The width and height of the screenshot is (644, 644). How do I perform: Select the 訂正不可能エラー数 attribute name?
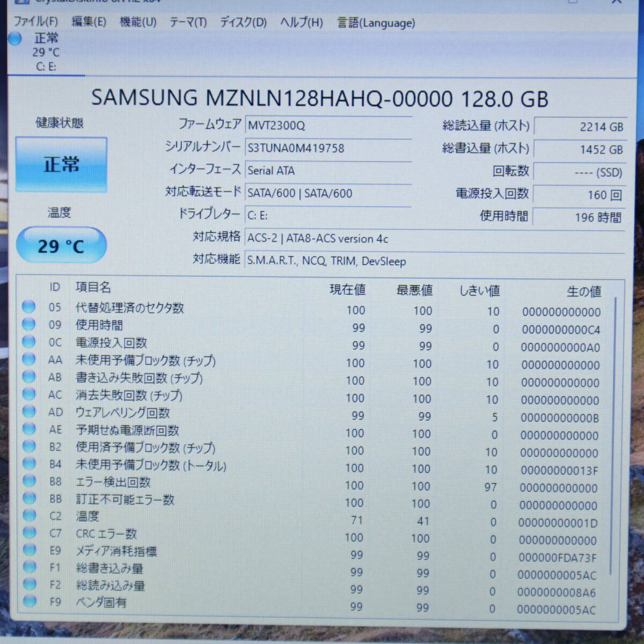coord(125,499)
